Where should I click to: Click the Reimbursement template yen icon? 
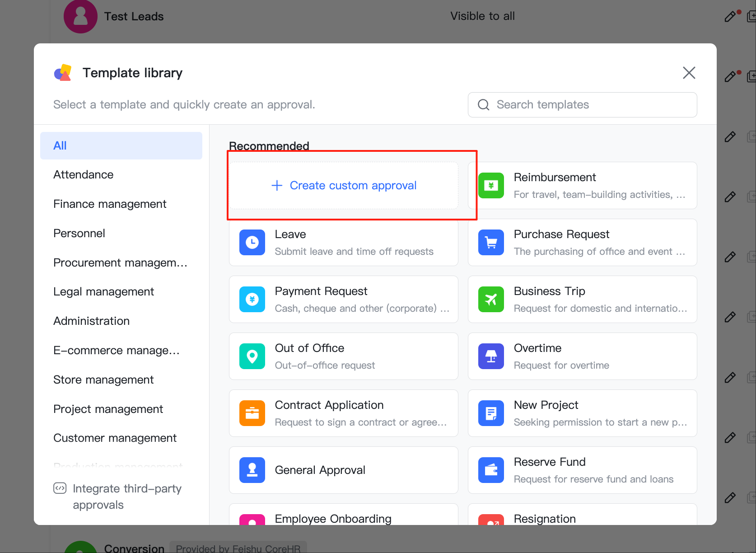(x=491, y=185)
